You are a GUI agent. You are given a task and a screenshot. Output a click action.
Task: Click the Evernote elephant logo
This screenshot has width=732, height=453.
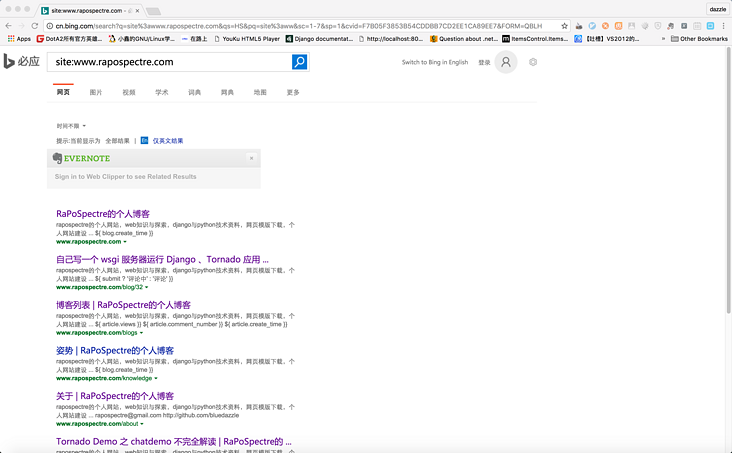coord(56,158)
